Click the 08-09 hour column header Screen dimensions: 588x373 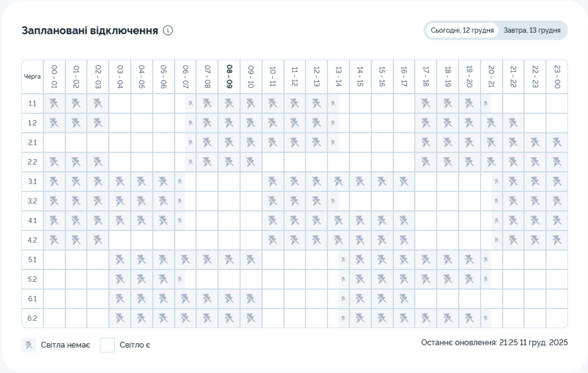point(229,76)
